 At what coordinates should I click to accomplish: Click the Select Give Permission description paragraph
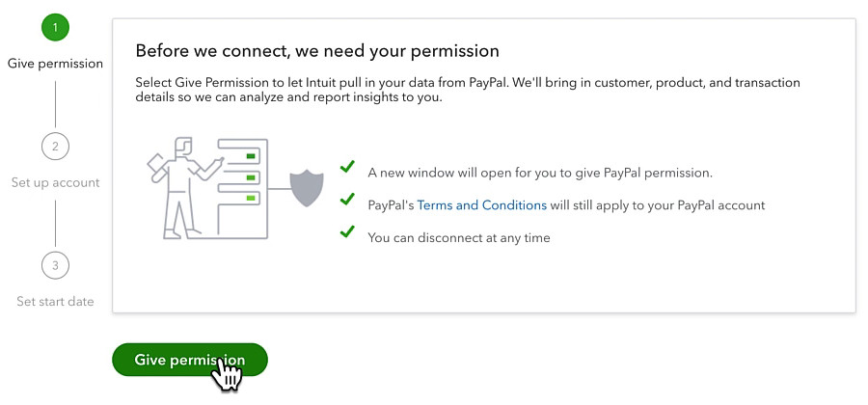(468, 91)
